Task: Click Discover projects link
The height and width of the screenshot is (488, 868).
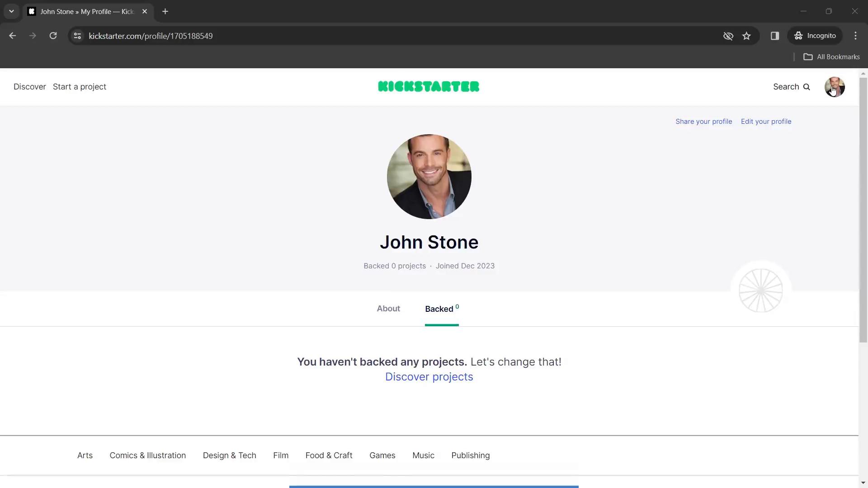Action: (429, 376)
